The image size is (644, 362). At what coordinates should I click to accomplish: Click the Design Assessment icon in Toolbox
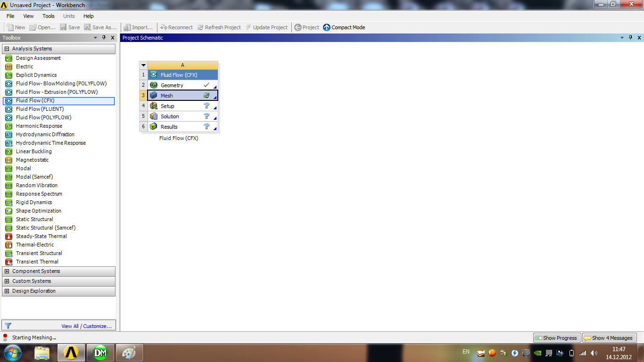point(8,58)
